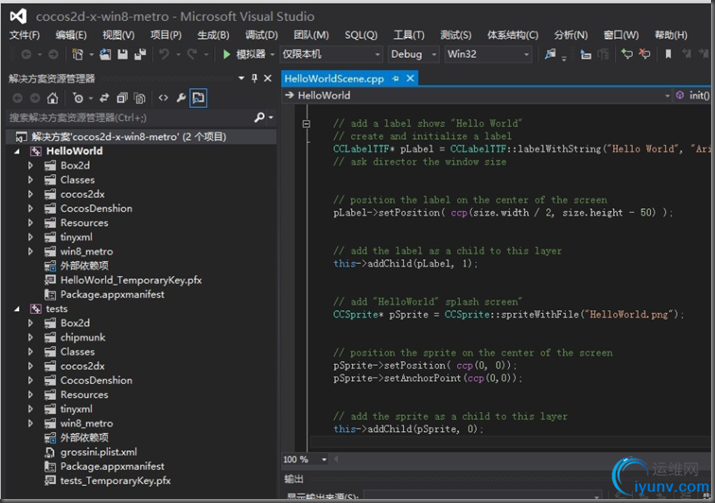Select the CocosDenshion folder under HelloWorld
The image size is (715, 503).
click(96, 209)
